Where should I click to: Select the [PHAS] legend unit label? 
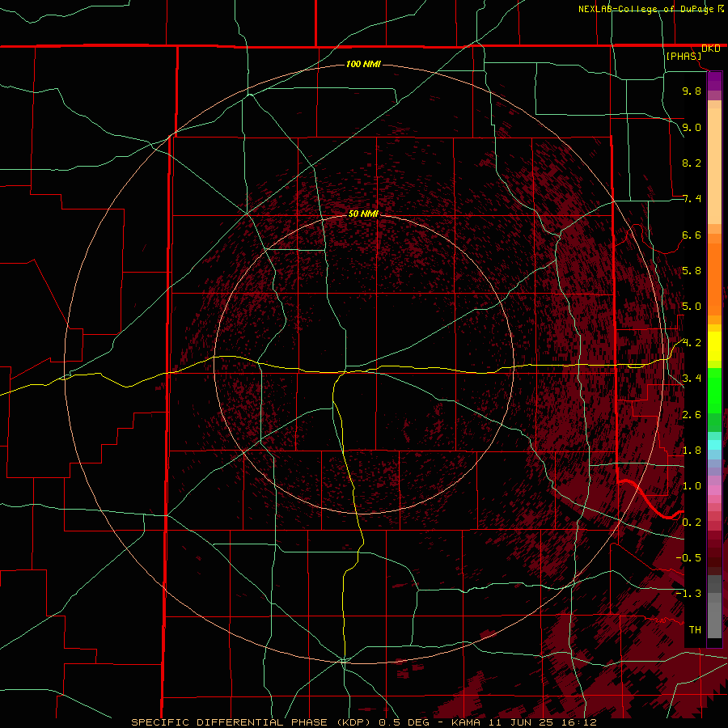684,57
